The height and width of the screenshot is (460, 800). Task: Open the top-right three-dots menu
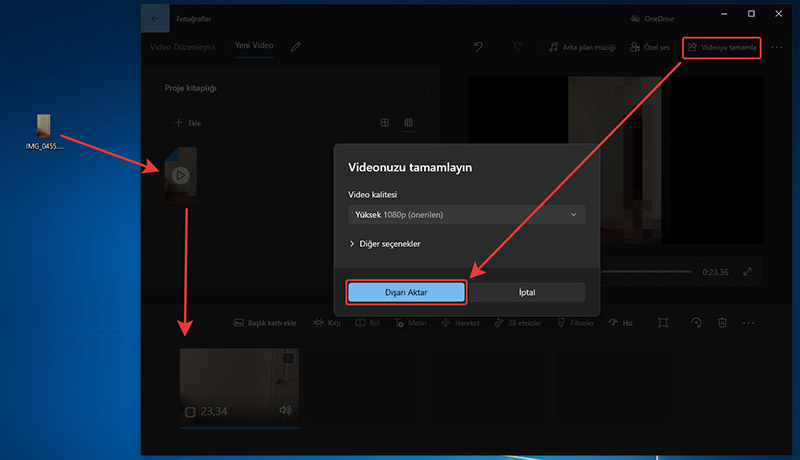pyautogui.click(x=777, y=47)
